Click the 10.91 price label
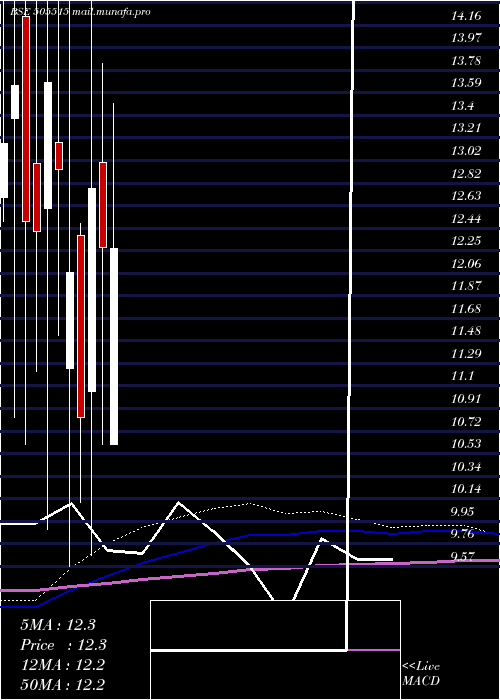This screenshot has width=500, height=700. point(466,399)
